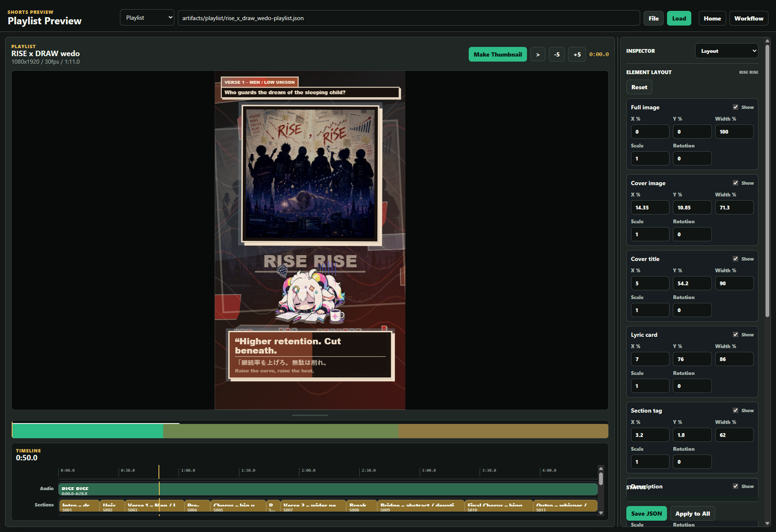Select section S005 Chorus in timeline
Viewport: 776px width, 532px height.
tap(239, 506)
